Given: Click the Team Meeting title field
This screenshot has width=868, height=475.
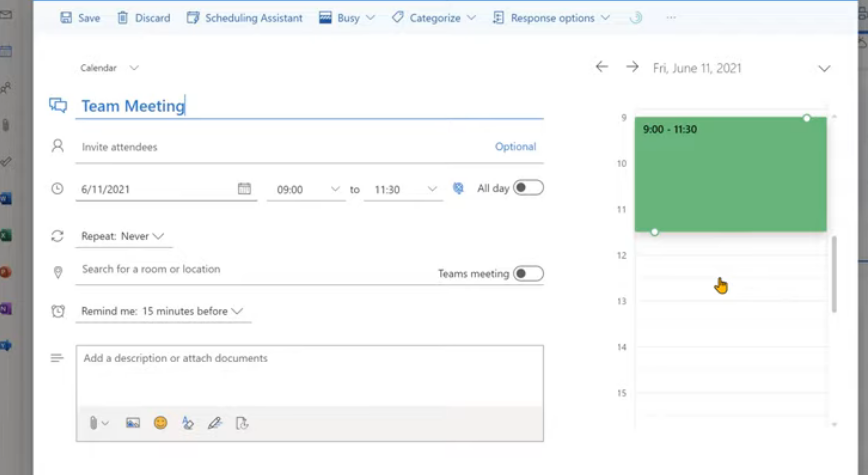Looking at the screenshot, I should point(309,106).
